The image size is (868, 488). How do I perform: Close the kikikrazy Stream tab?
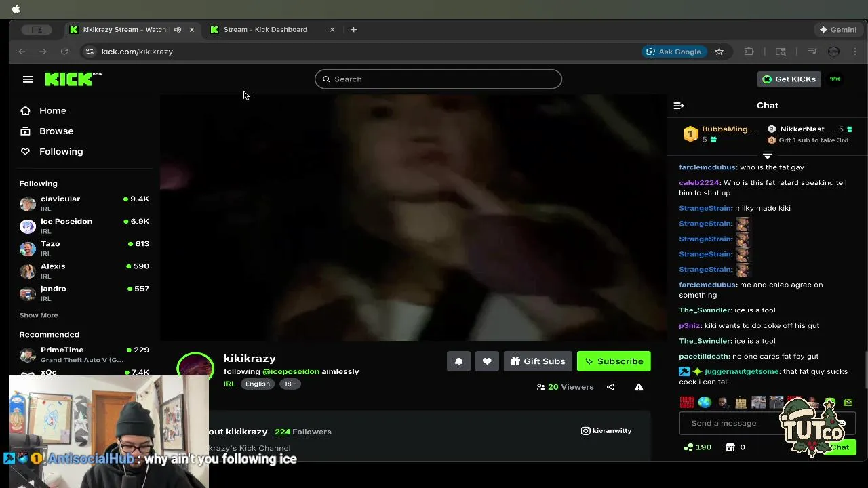coord(192,30)
